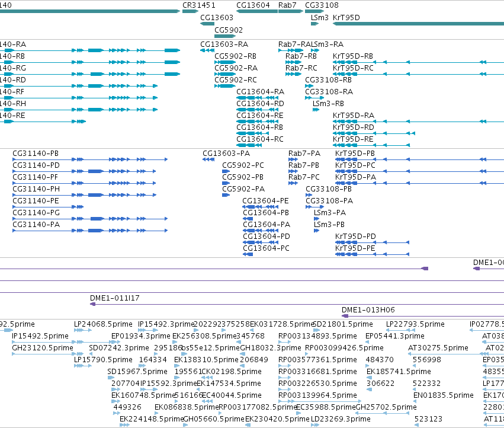
Task: Click BAC clone DME1-011I17
Action: pyautogui.click(x=297, y=304)
